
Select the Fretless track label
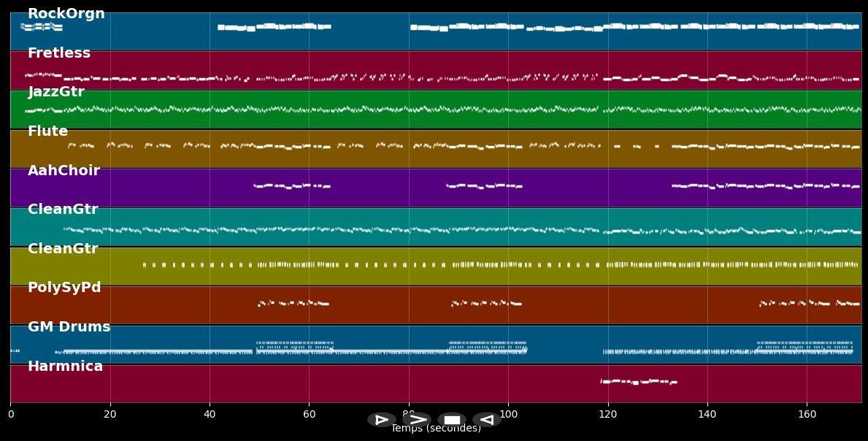tap(59, 53)
